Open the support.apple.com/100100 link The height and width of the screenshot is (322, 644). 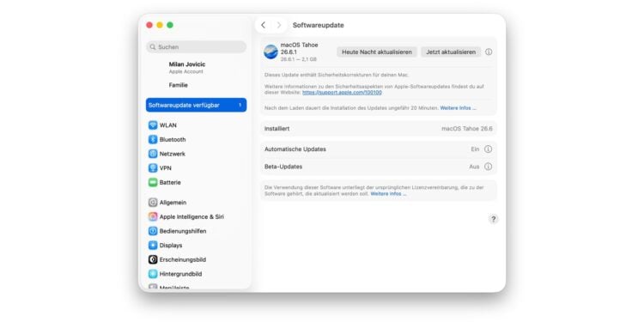point(342,93)
